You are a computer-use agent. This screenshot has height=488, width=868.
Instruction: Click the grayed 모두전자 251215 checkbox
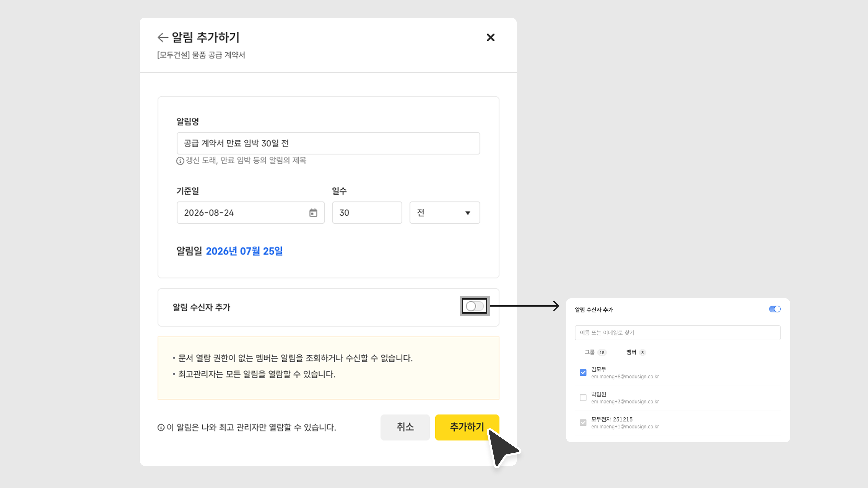coord(583,423)
